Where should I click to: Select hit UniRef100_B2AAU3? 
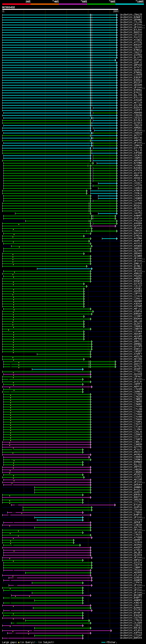[131, 608]
